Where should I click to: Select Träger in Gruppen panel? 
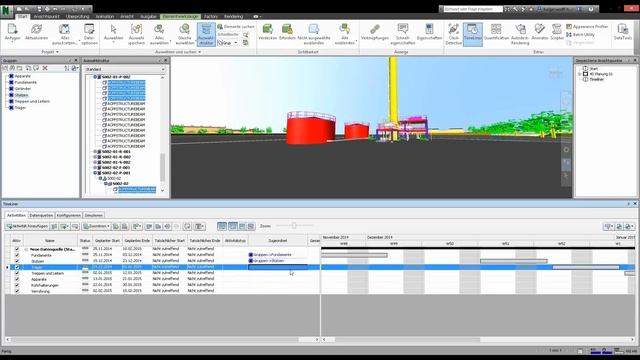(x=20, y=108)
